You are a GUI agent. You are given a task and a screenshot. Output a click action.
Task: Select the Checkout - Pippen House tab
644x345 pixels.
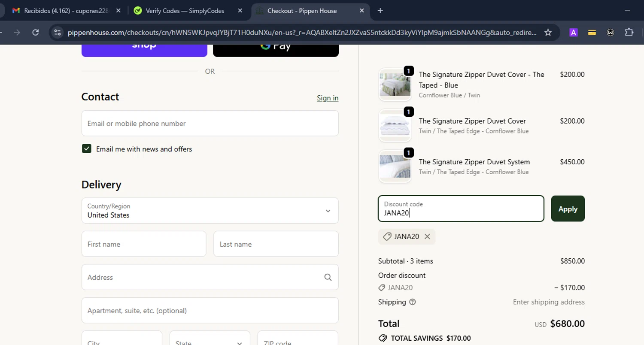tap(310, 11)
